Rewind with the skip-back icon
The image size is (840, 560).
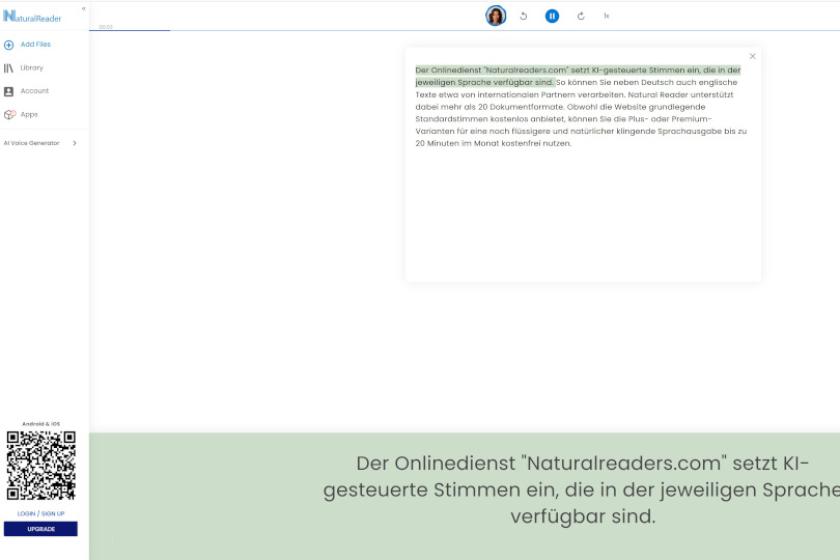click(523, 16)
